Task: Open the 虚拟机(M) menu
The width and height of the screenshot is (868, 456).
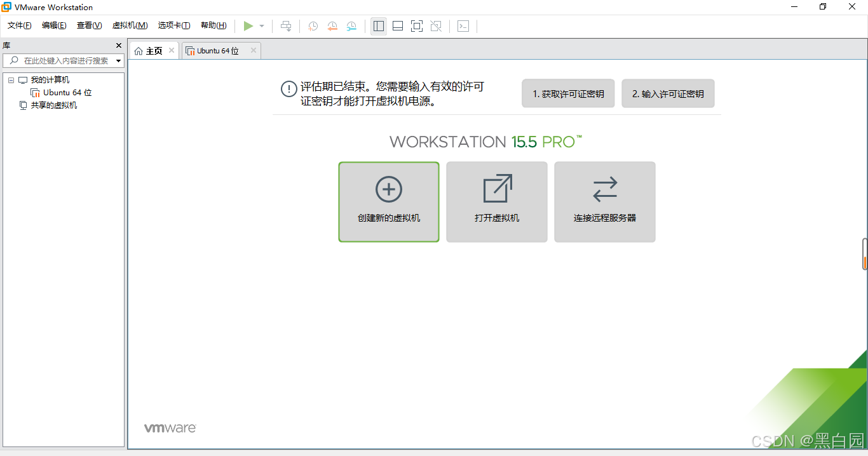Action: (130, 25)
